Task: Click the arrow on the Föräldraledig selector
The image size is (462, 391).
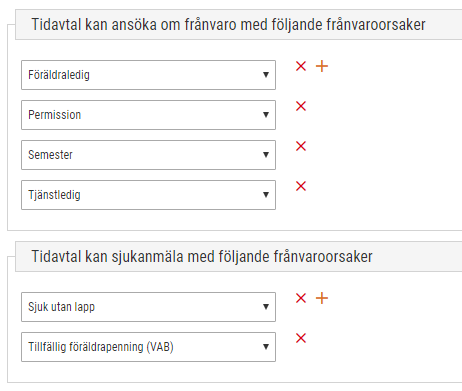Action: point(266,75)
